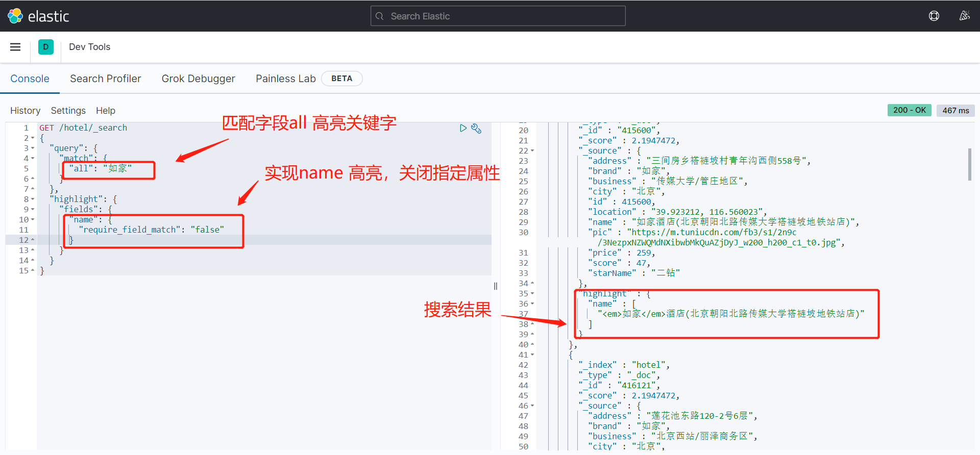This screenshot has width=980, height=455.
Task: Collapse hit object at response line 41
Action: coord(532,355)
